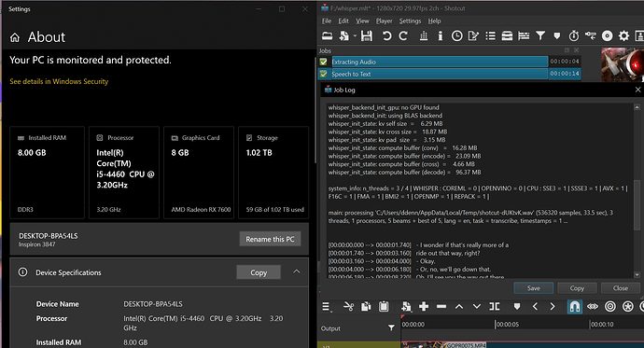Image resolution: width=644 pixels, height=348 pixels.
Task: Toggle the Speech to Text job checkmark
Action: click(324, 74)
